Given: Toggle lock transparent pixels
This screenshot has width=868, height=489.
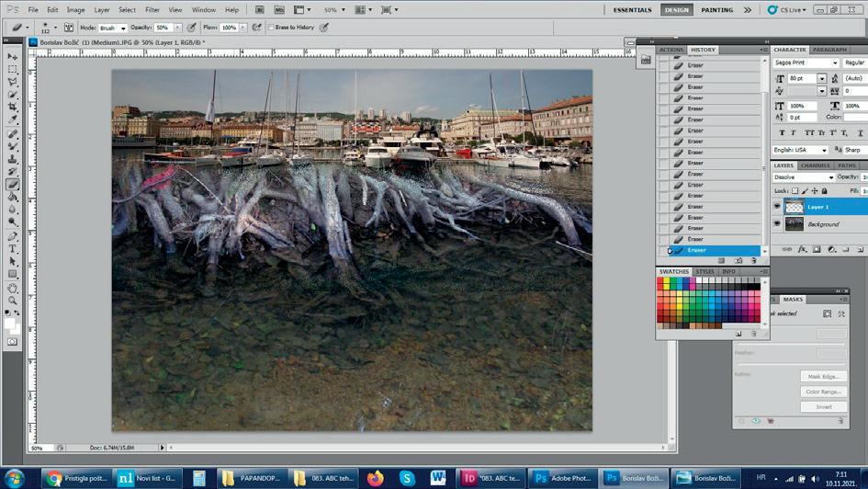Looking at the screenshot, I should [x=795, y=191].
